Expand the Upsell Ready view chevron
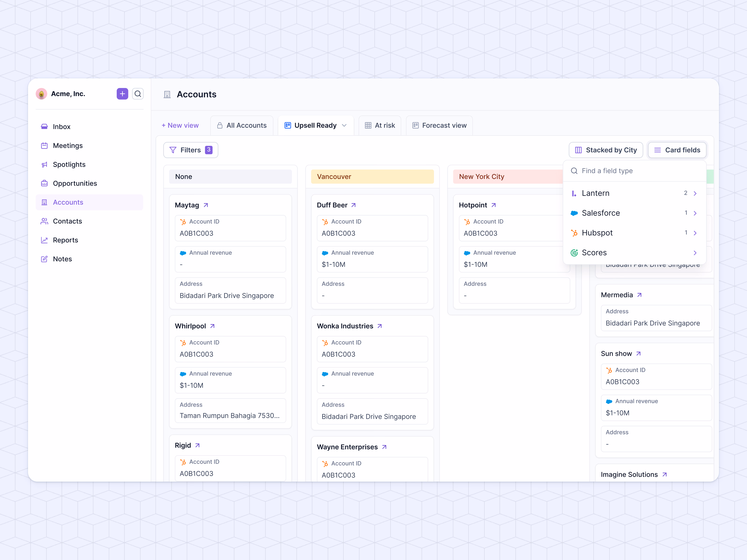This screenshot has height=560, width=747. point(344,126)
